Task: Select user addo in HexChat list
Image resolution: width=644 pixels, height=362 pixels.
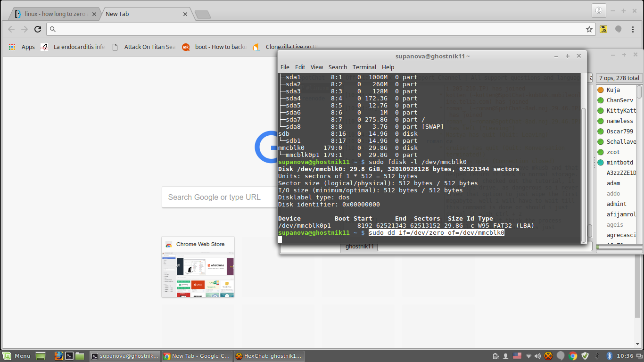Action: [x=613, y=194]
